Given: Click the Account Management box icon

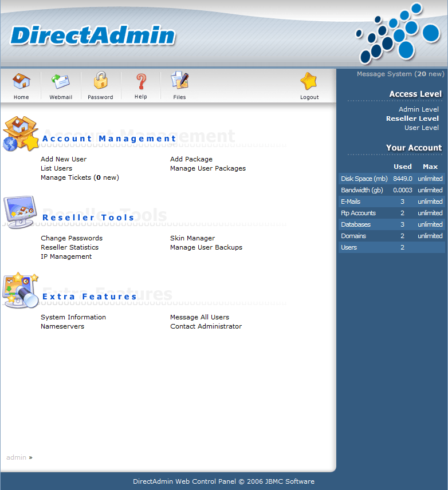Looking at the screenshot, I should pos(21,134).
